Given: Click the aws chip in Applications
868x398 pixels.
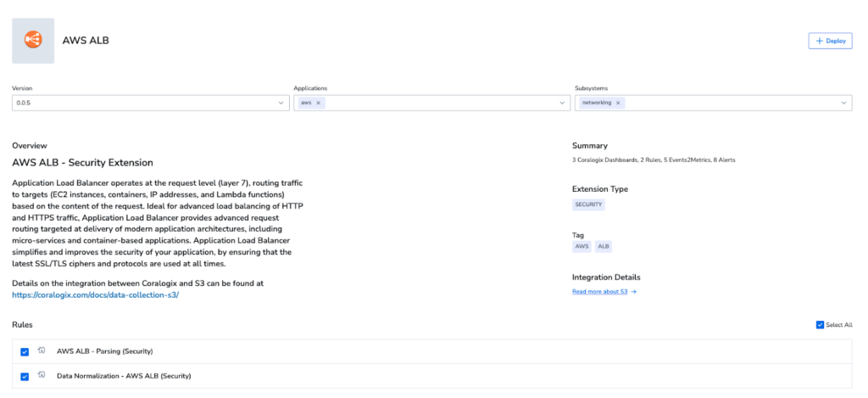Looking at the screenshot, I should pyautogui.click(x=312, y=103).
